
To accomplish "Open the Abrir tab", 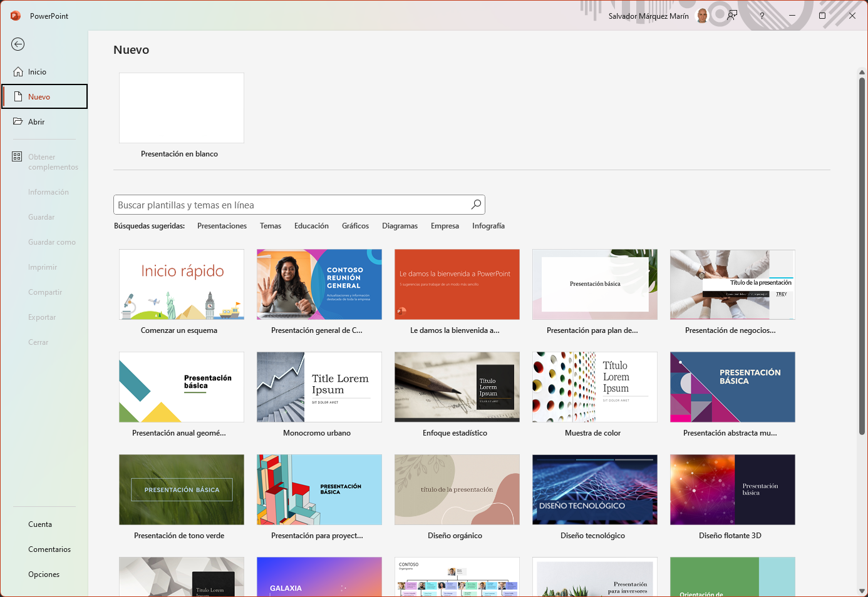I will point(44,122).
